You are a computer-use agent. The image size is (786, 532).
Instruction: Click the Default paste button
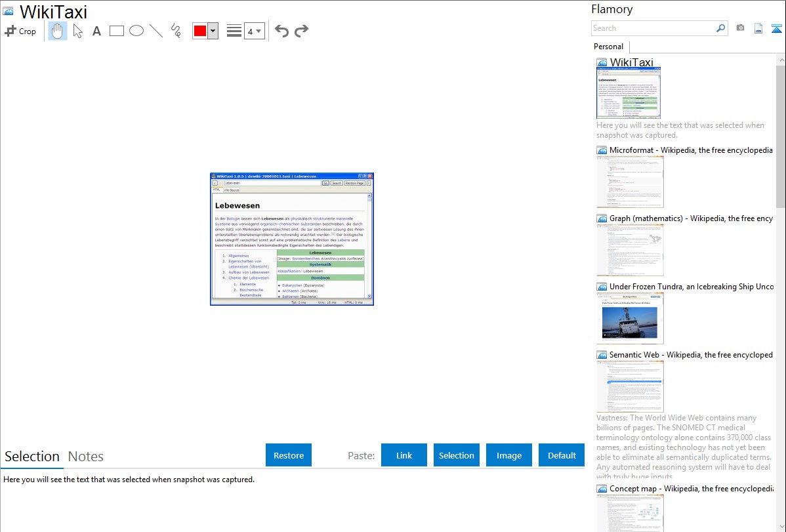[x=562, y=455]
